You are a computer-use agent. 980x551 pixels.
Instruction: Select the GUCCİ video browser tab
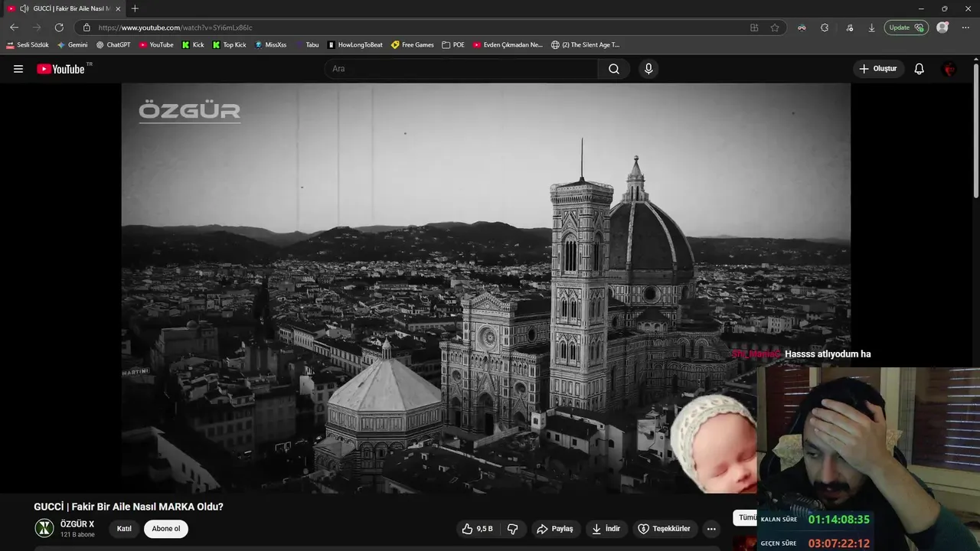[64, 8]
